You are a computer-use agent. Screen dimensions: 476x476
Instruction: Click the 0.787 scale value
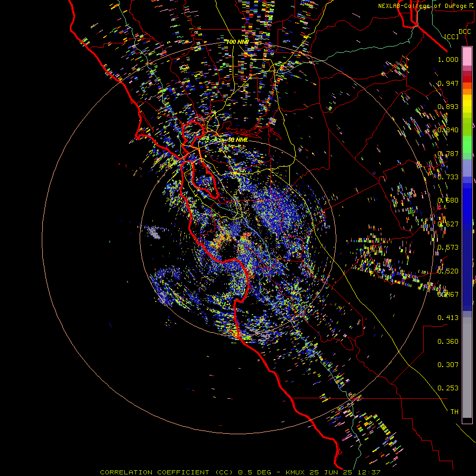(x=448, y=153)
